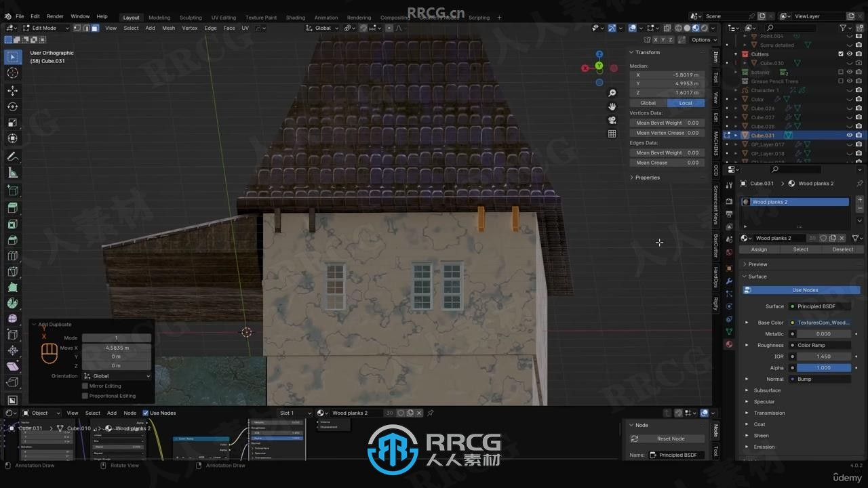
Task: Switch median coordinates to Global
Action: point(648,103)
